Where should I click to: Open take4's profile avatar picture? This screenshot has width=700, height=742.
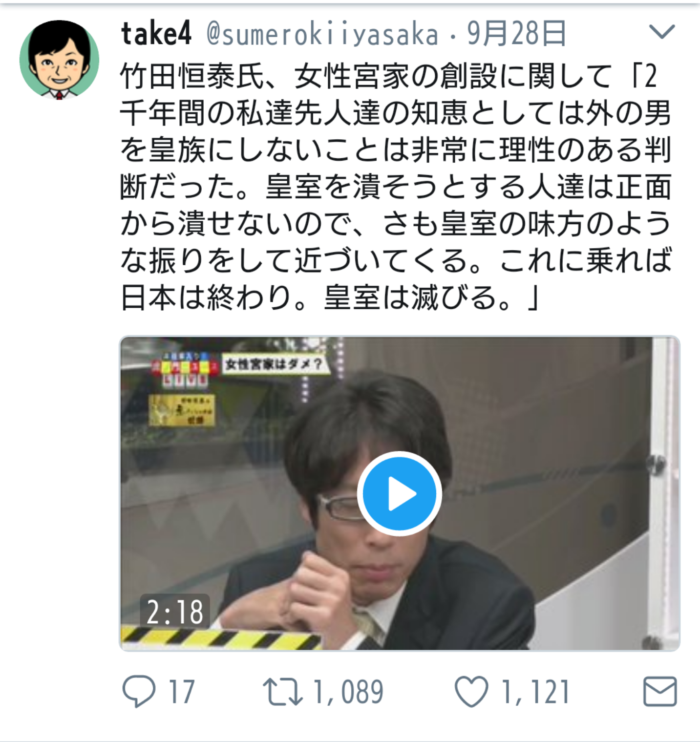(x=60, y=60)
